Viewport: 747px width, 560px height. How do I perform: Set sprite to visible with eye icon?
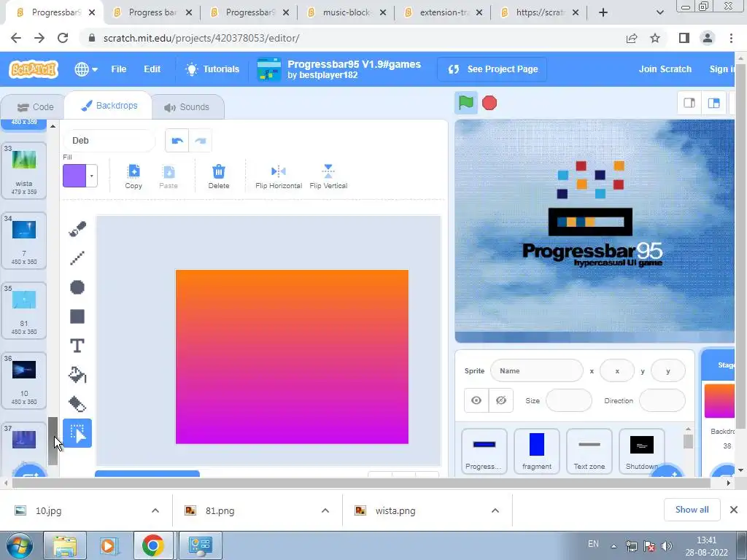476,400
